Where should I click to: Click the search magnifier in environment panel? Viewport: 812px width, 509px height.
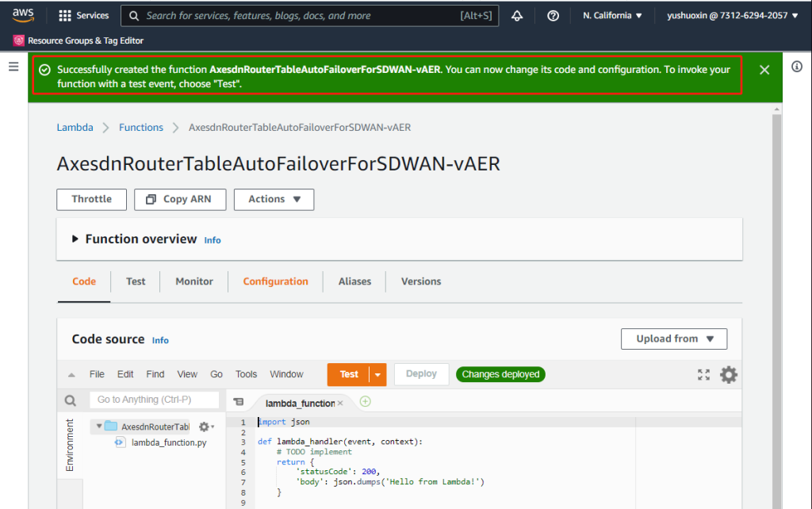[x=71, y=401]
